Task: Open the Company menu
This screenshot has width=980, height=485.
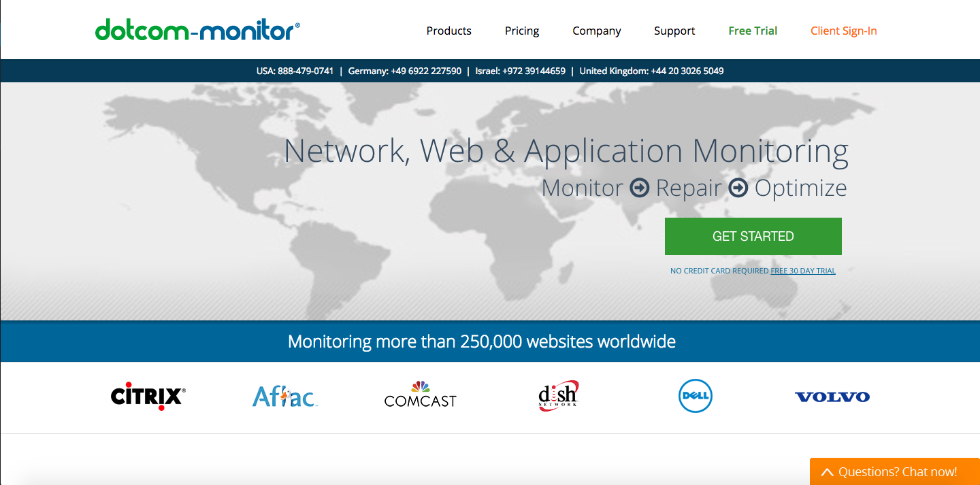Action: (597, 31)
